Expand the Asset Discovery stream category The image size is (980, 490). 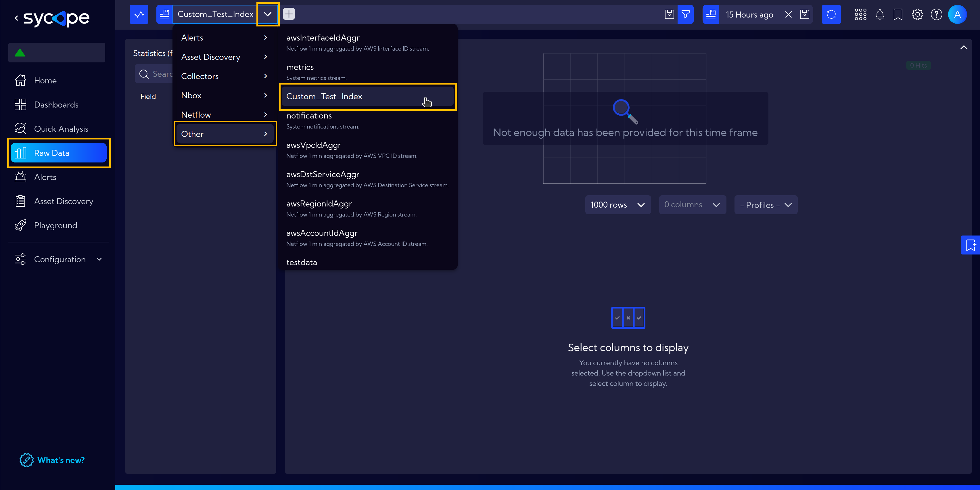tap(225, 57)
